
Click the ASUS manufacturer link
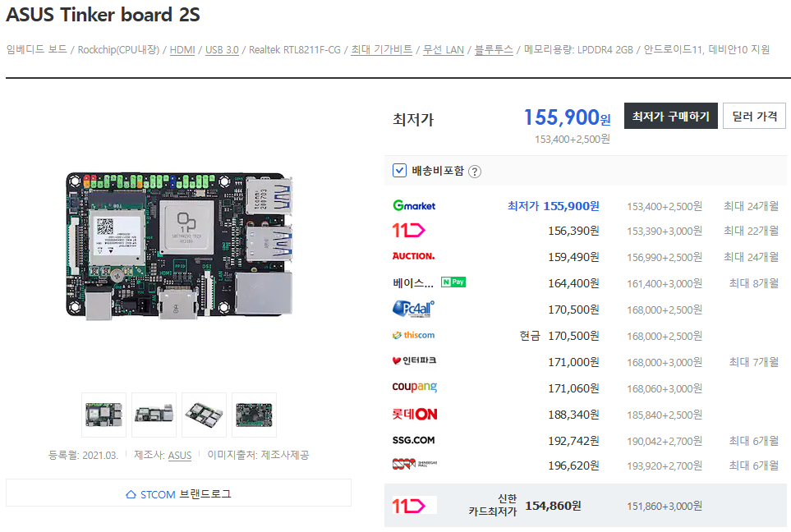point(180,456)
